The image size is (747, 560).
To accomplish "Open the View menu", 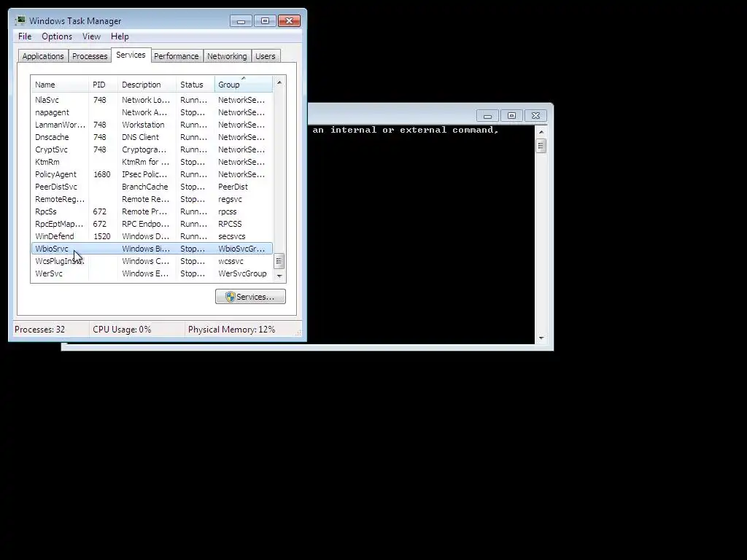I will click(91, 36).
